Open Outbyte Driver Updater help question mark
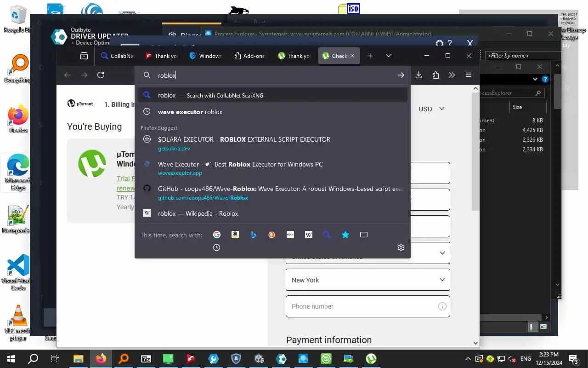The height and width of the screenshot is (368, 588). 450,43
